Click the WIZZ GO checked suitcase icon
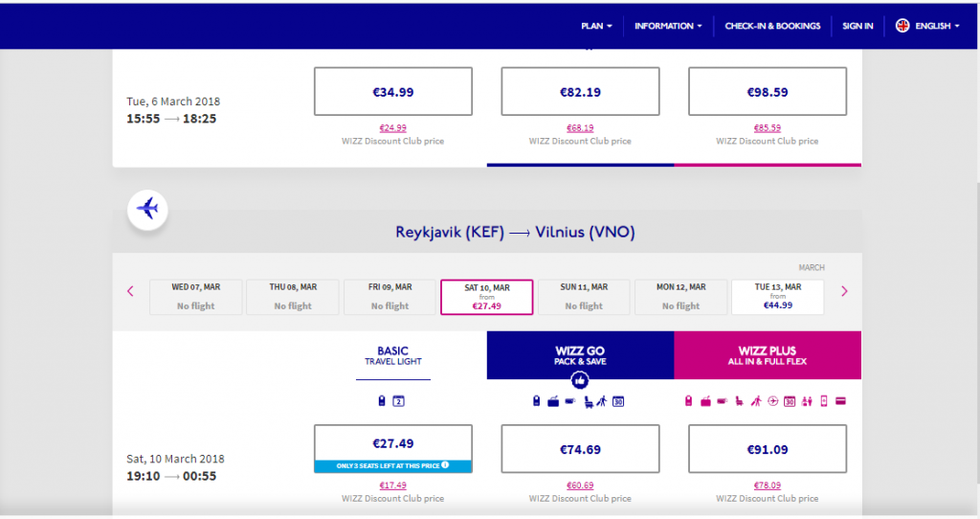This screenshot has height=519, width=980. tap(553, 401)
